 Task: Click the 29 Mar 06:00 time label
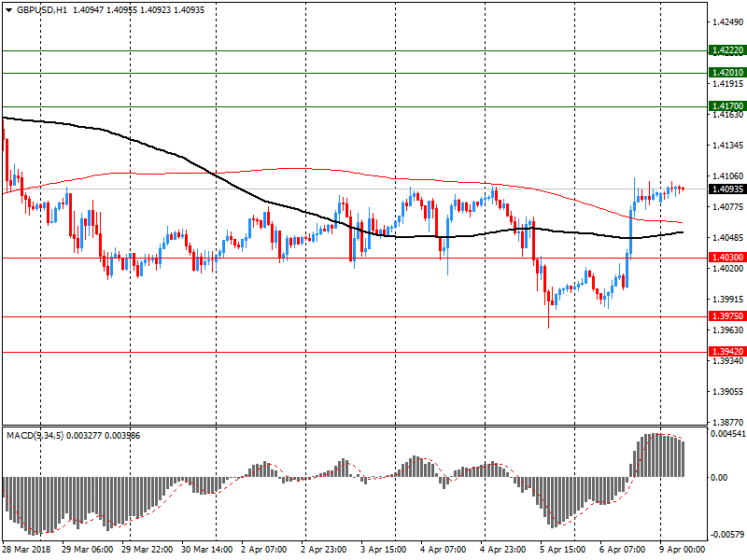click(x=87, y=550)
